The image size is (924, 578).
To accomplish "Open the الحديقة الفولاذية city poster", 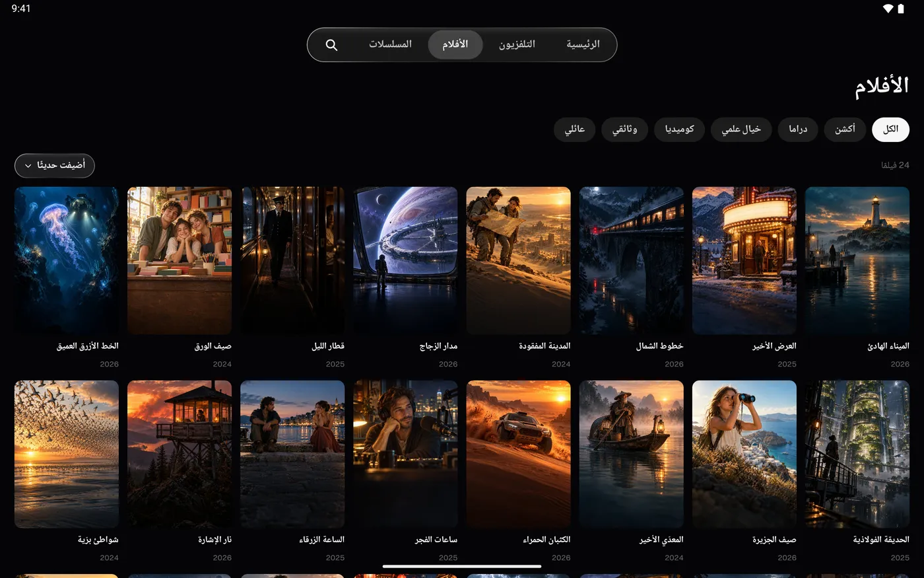I will point(857,454).
